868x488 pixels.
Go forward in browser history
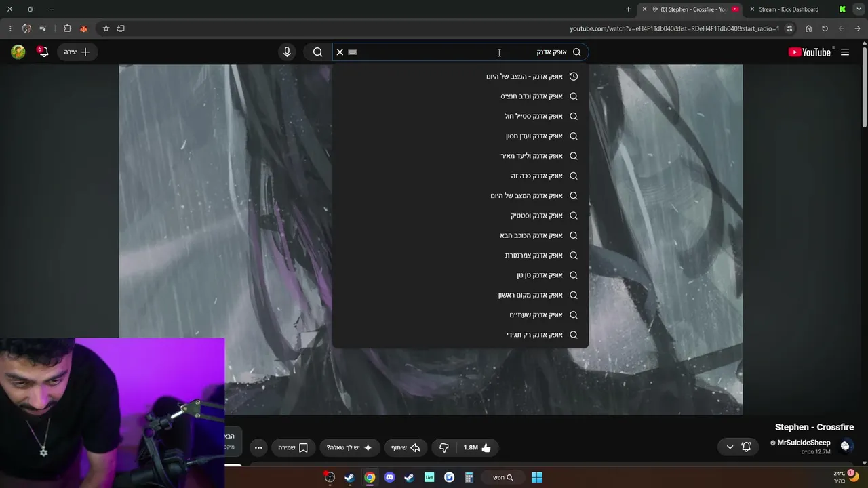(841, 28)
